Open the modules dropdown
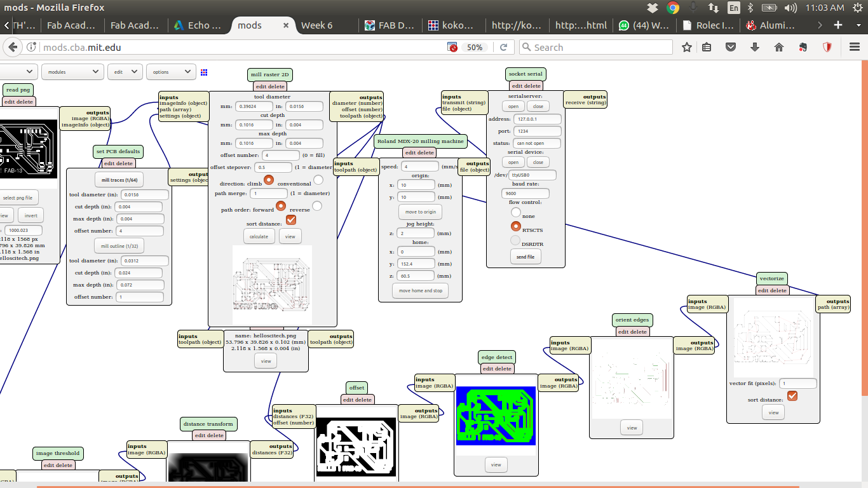Screen dimensions: 868x488 click(x=73, y=72)
